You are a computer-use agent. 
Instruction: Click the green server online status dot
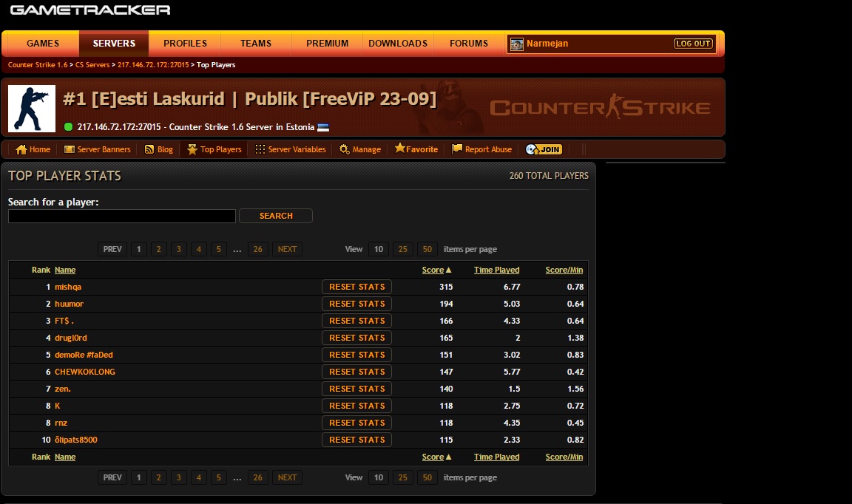coord(69,127)
